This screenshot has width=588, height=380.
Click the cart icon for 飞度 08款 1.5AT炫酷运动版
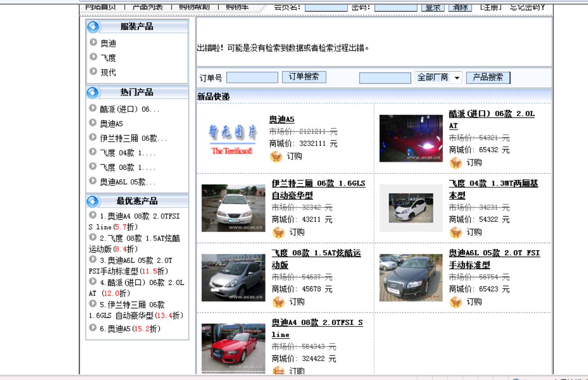279,302
